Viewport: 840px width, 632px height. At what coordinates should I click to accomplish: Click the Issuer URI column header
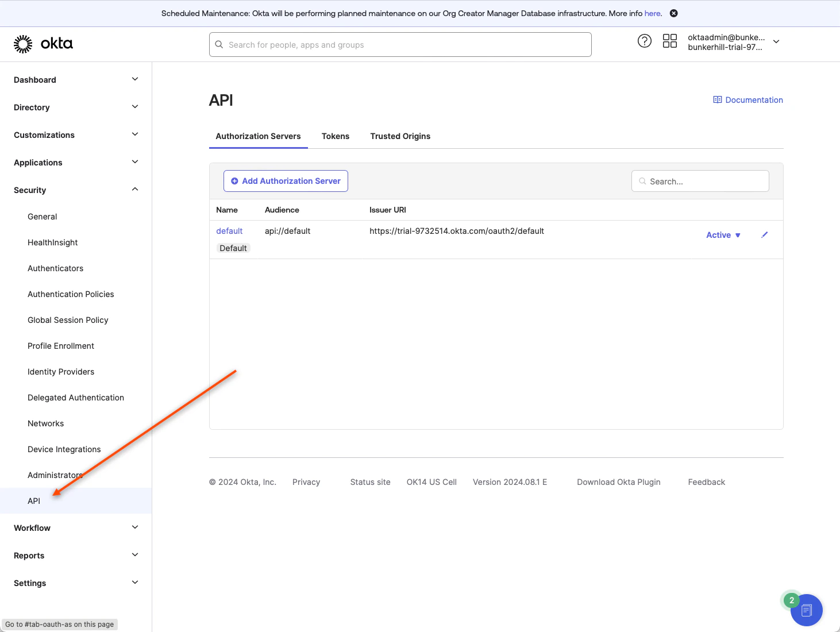(388, 210)
